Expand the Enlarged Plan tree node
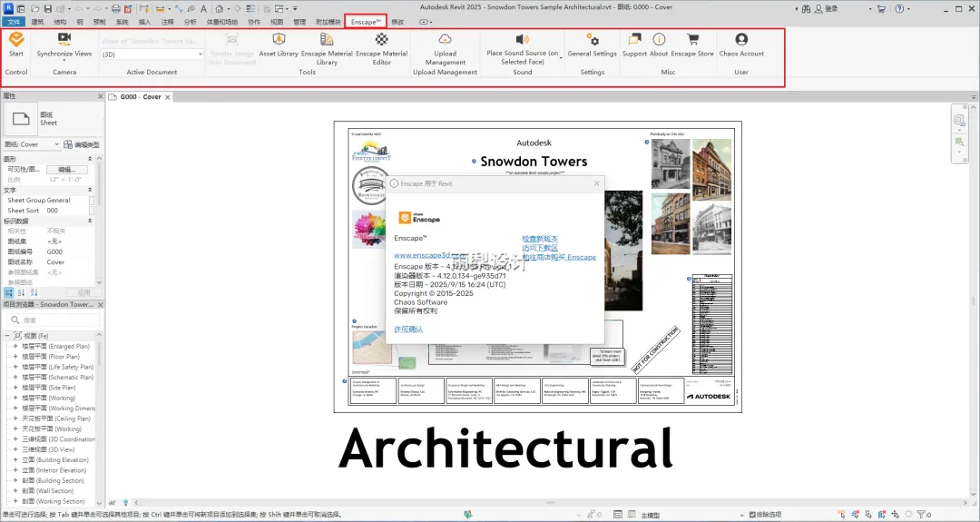Viewport: 980px width, 522px height. [x=15, y=346]
